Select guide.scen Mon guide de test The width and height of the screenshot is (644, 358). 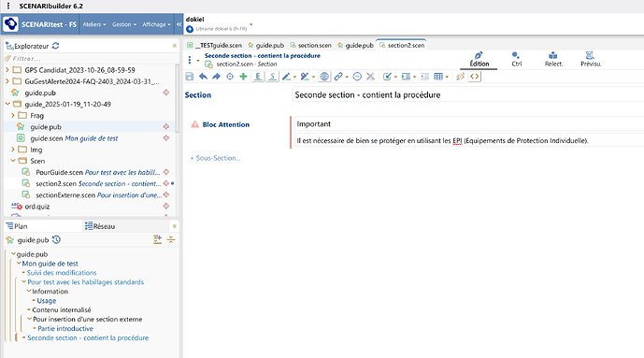click(74, 138)
